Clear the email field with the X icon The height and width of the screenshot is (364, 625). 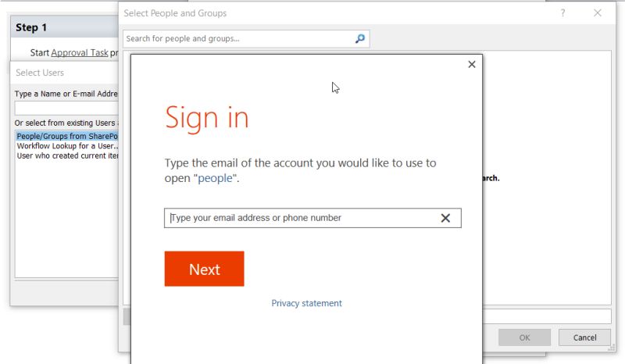click(x=445, y=218)
